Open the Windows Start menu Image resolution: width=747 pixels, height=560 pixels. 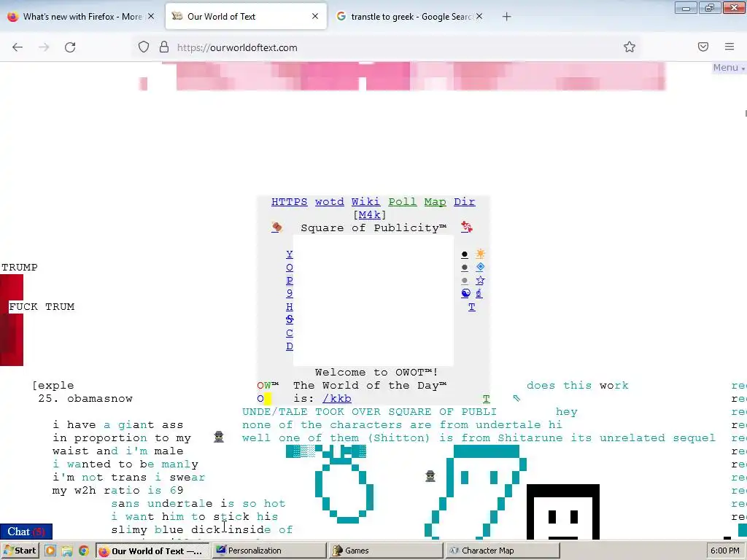20,551
